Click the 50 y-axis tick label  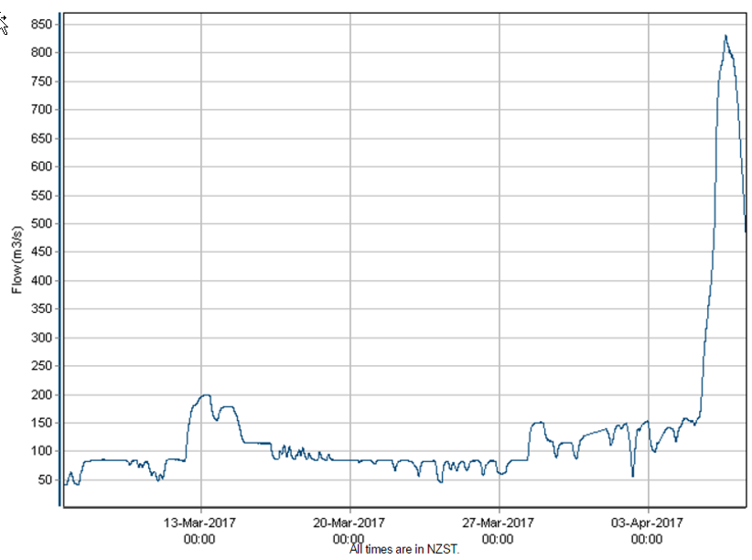43,480
